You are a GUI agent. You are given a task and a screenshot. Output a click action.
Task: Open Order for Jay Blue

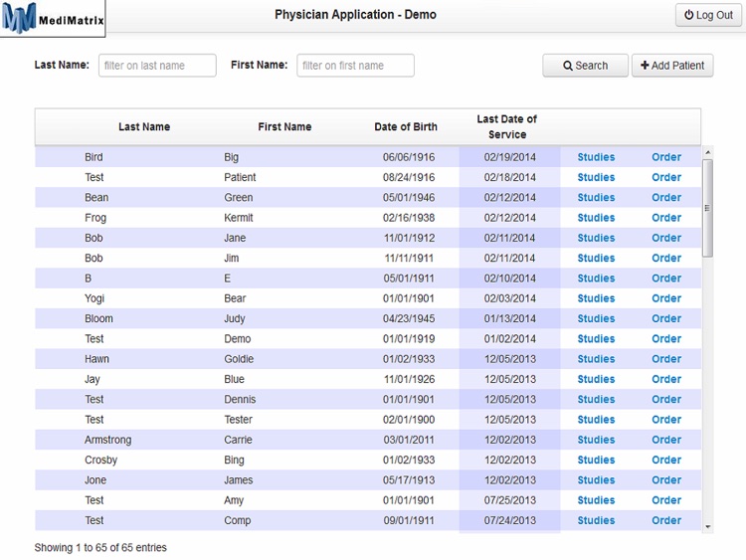666,379
